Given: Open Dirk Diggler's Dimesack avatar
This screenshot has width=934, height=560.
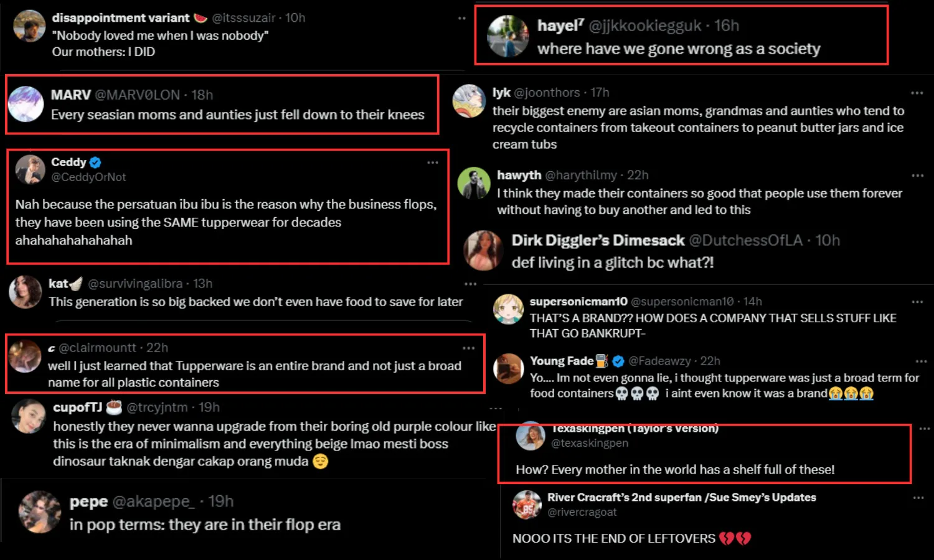Looking at the screenshot, I should (x=483, y=250).
